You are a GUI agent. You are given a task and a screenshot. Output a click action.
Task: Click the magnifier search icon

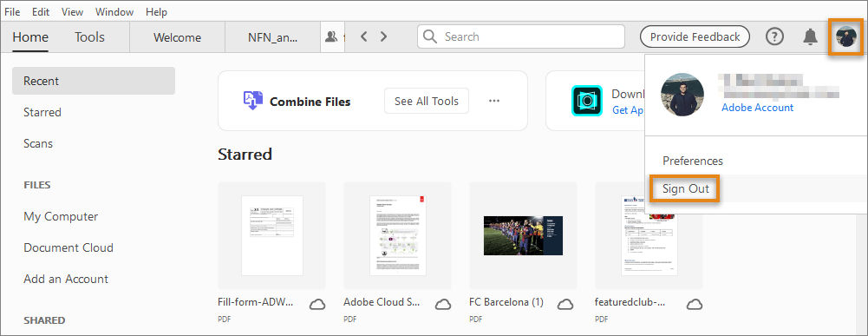(430, 36)
